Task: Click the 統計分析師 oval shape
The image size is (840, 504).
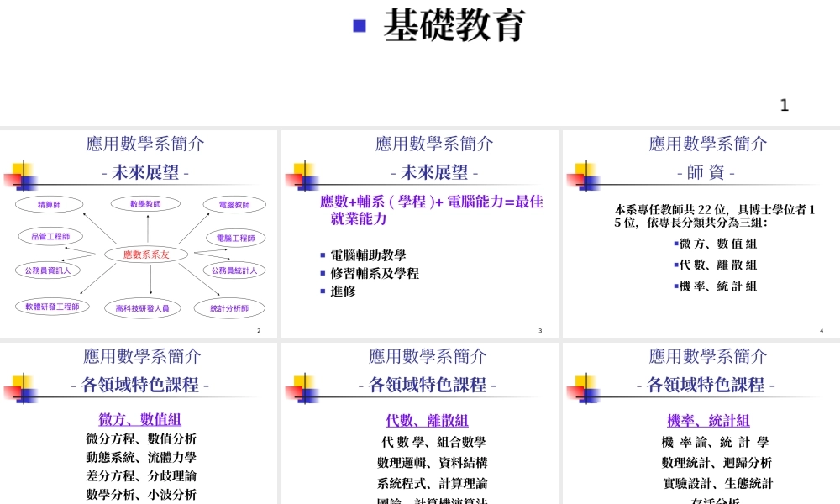Action: click(229, 307)
